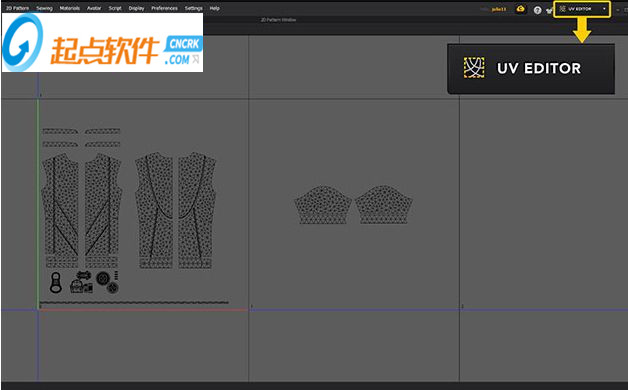The width and height of the screenshot is (628, 390).
Task: Select the small round button trim piece
Action: (113, 287)
